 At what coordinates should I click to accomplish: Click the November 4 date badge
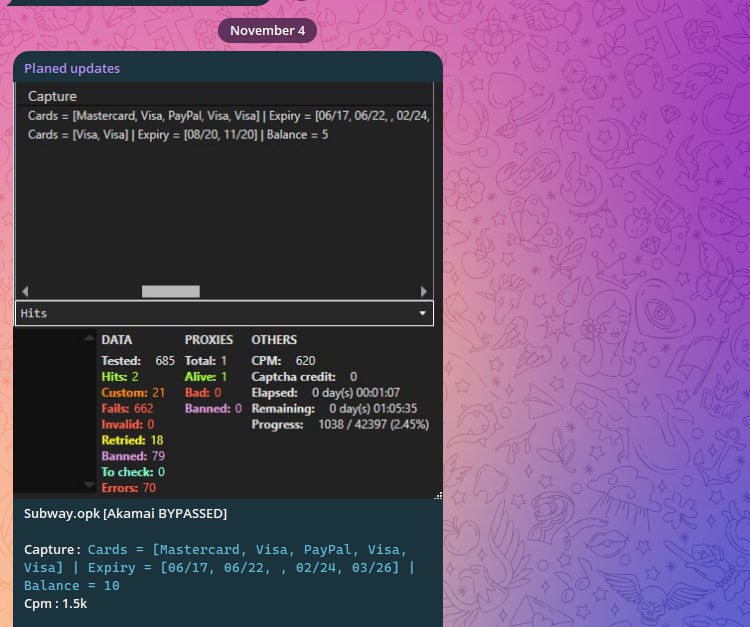click(267, 30)
